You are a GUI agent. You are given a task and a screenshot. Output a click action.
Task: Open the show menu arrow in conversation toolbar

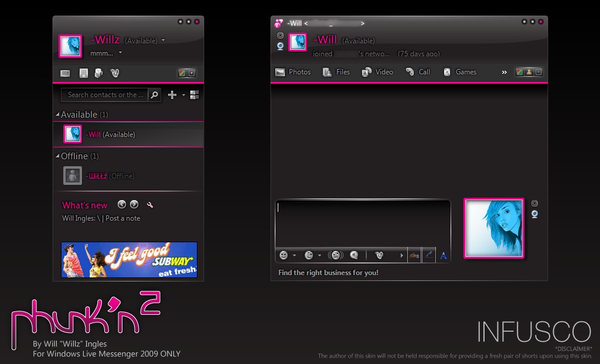[x=538, y=72]
